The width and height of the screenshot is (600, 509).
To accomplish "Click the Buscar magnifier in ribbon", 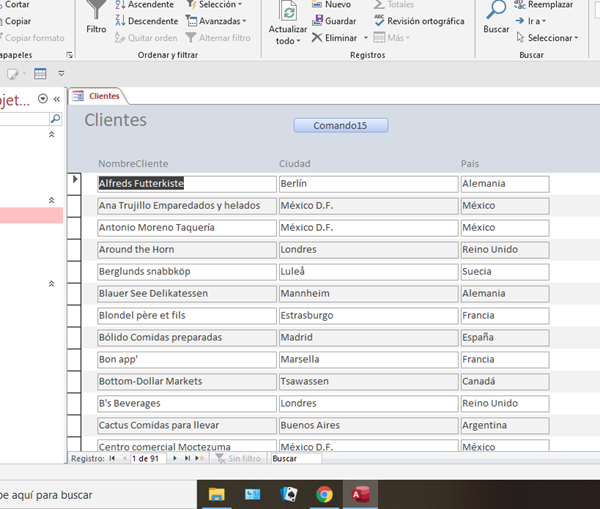I will point(496,10).
